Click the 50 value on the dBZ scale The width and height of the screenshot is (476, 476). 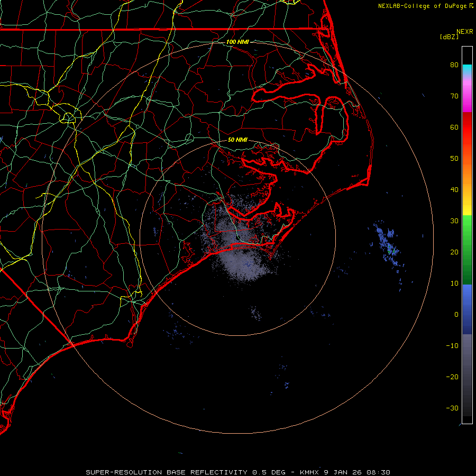tap(454, 159)
